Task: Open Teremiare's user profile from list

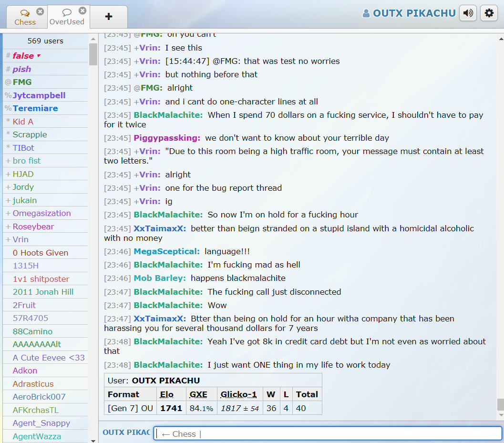Action: [35, 108]
